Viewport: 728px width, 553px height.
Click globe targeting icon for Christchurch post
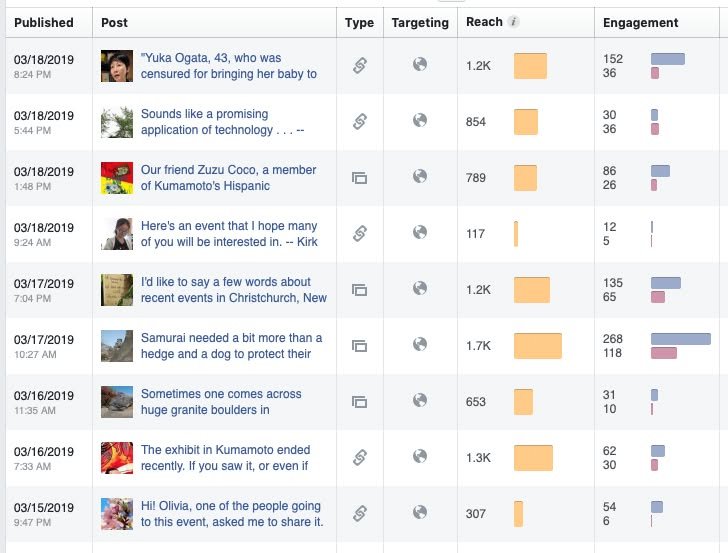coord(420,289)
